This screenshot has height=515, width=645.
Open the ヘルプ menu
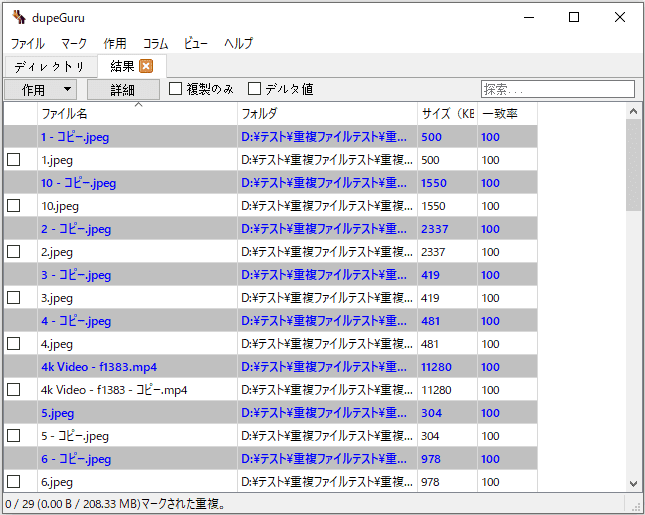tap(239, 43)
